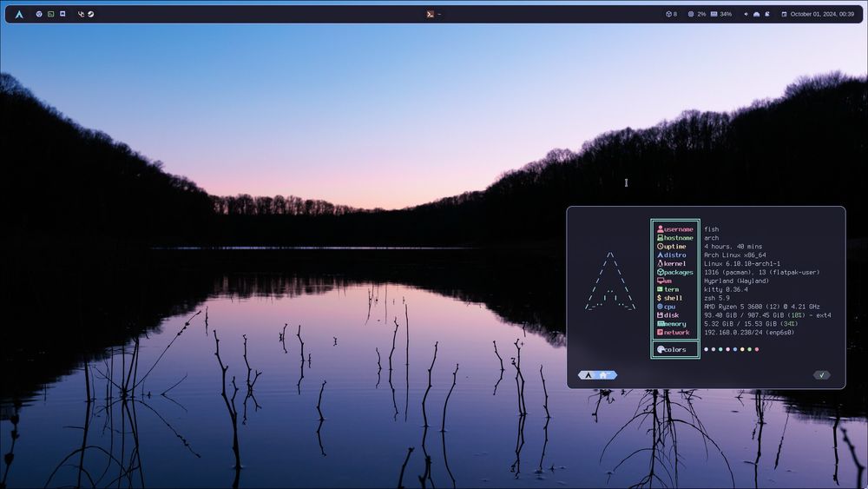Click the CPU usage chip icon
Screen dimensions: 868x489
(x=691, y=14)
